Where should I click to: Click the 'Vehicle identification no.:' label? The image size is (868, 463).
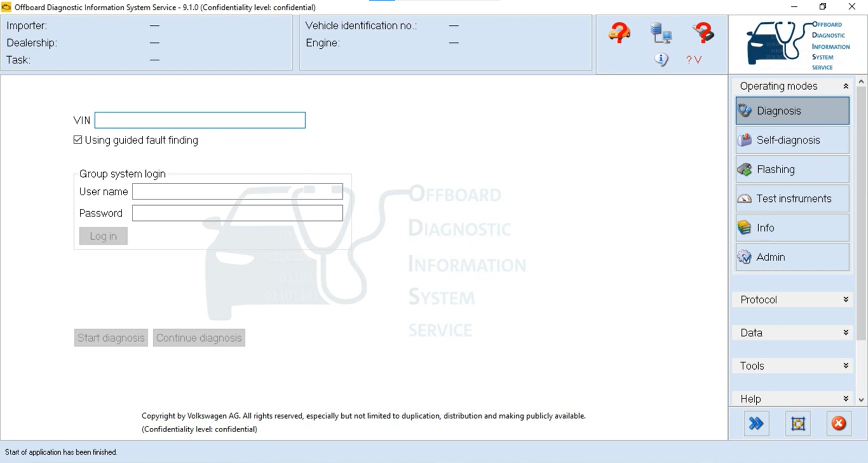click(361, 26)
